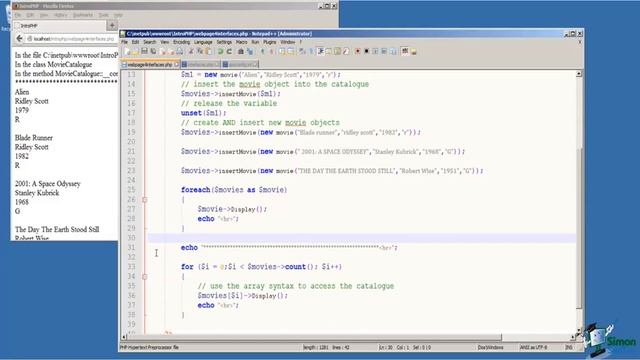Open the Language menu
This screenshot has width=640, height=360.
point(203,42)
